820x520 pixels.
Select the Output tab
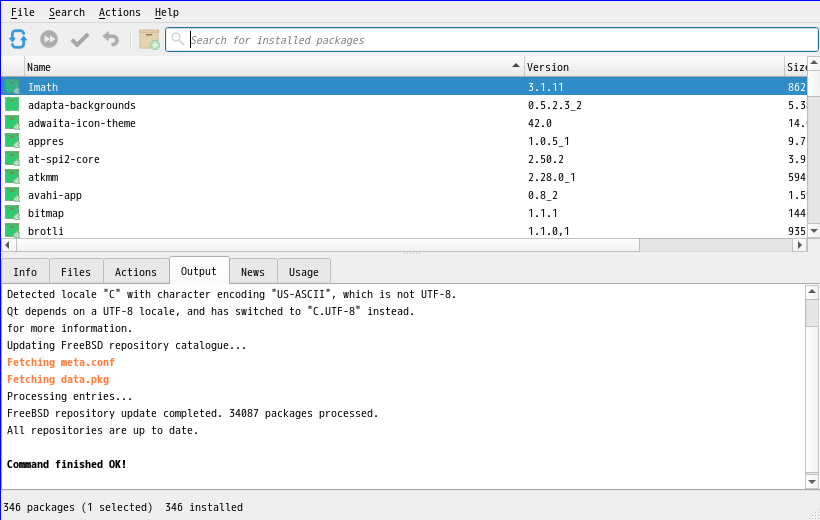tap(199, 271)
